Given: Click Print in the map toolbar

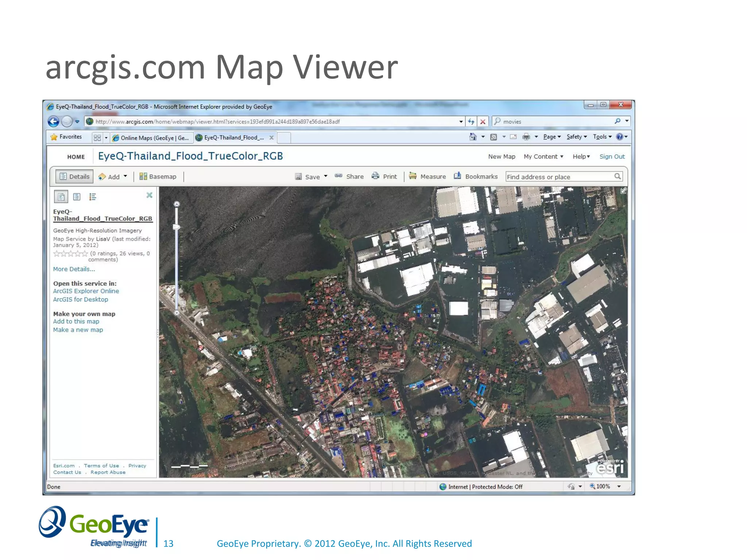Looking at the screenshot, I should click(x=384, y=176).
